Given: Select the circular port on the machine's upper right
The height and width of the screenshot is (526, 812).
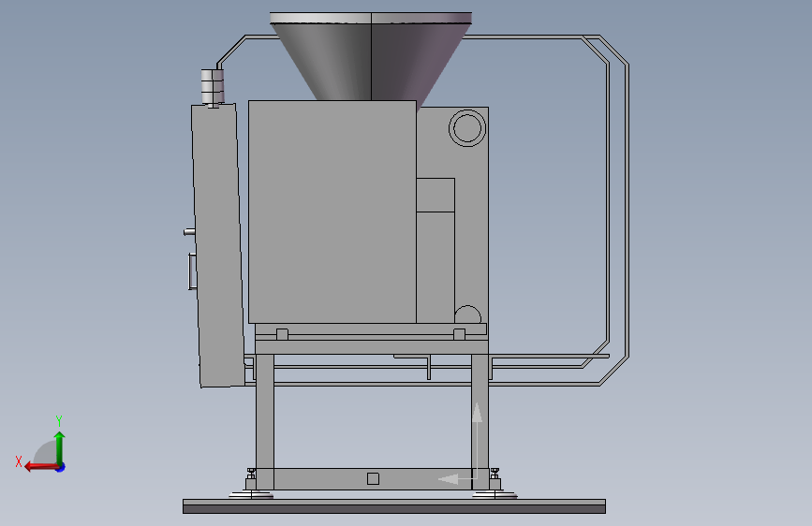Looking at the screenshot, I should click(x=467, y=128).
